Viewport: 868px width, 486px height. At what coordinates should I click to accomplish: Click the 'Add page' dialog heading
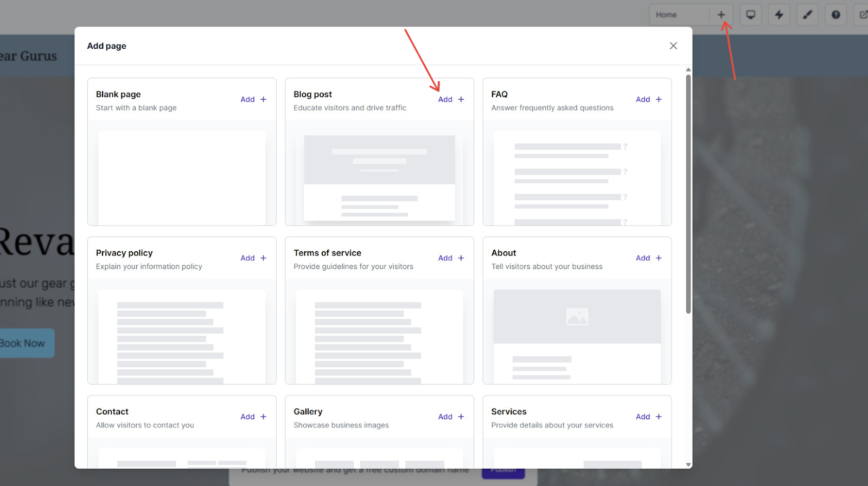pos(106,46)
